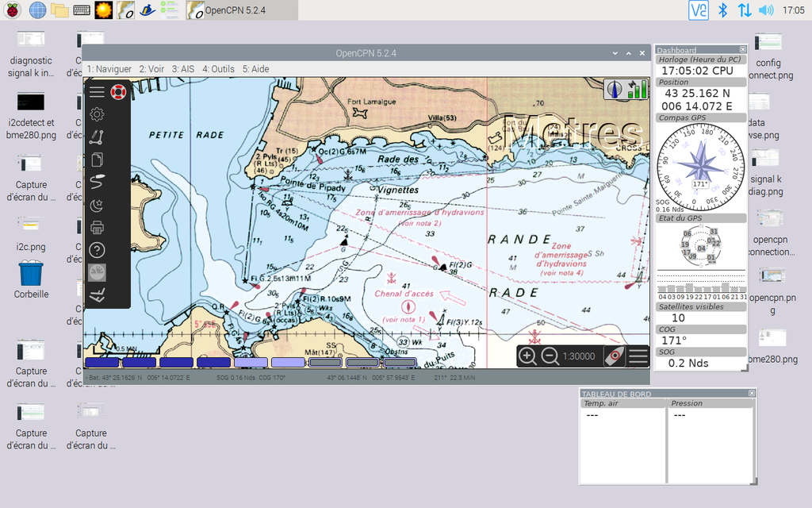
Task: Toggle the Dashboard gauge icon in the toolbar
Action: 97,272
